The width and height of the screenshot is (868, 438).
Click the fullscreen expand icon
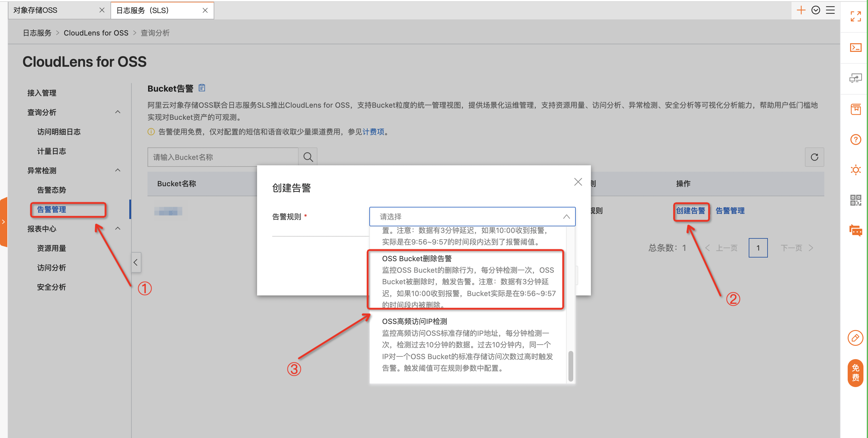(855, 16)
